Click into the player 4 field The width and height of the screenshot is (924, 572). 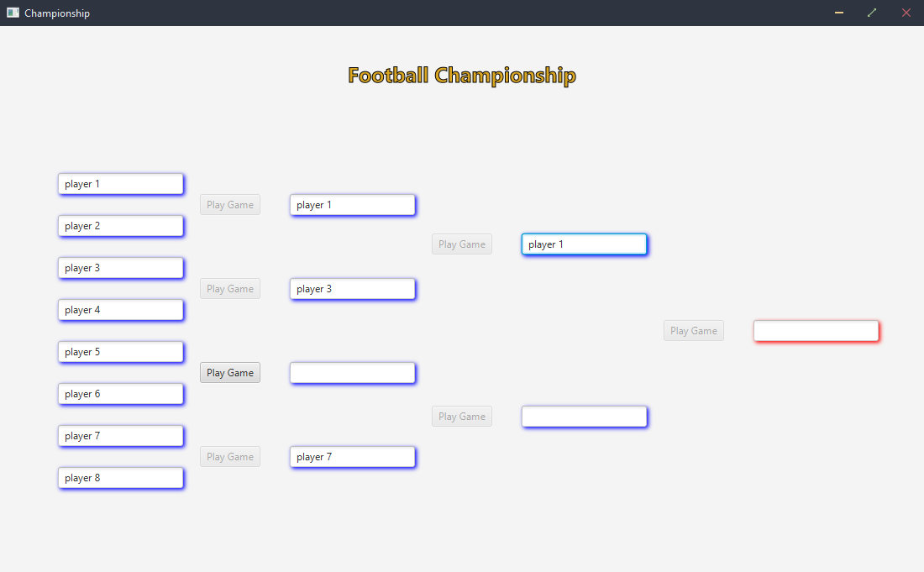click(x=121, y=310)
